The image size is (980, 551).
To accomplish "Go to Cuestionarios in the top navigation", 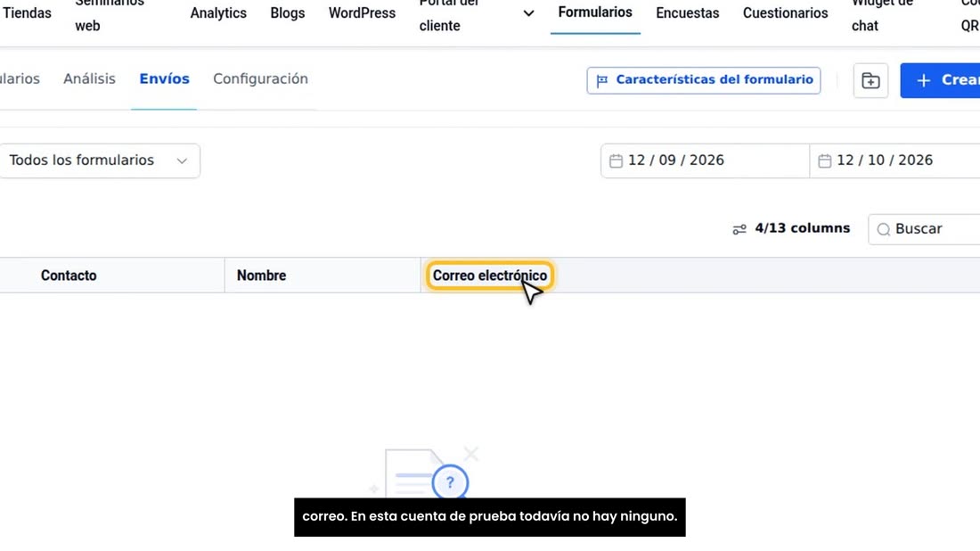I will (x=785, y=13).
